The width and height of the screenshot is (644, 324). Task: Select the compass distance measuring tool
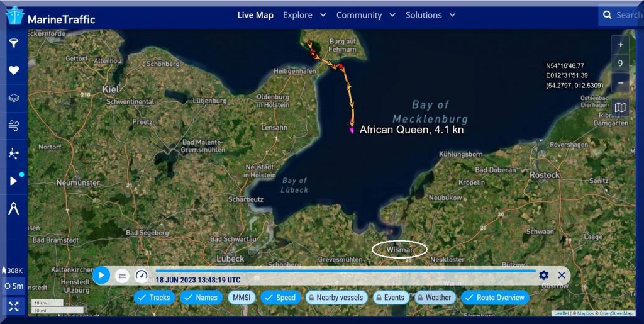tap(13, 209)
